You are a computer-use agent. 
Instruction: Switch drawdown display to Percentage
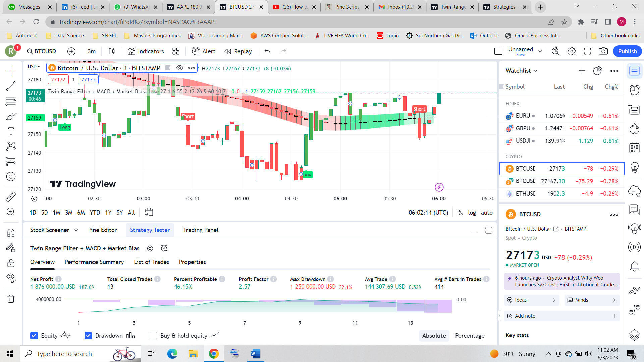point(470,335)
